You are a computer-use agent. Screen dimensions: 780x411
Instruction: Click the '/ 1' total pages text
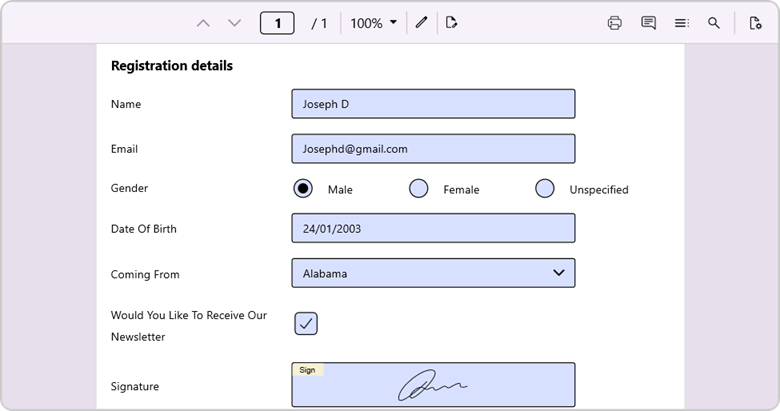click(319, 23)
